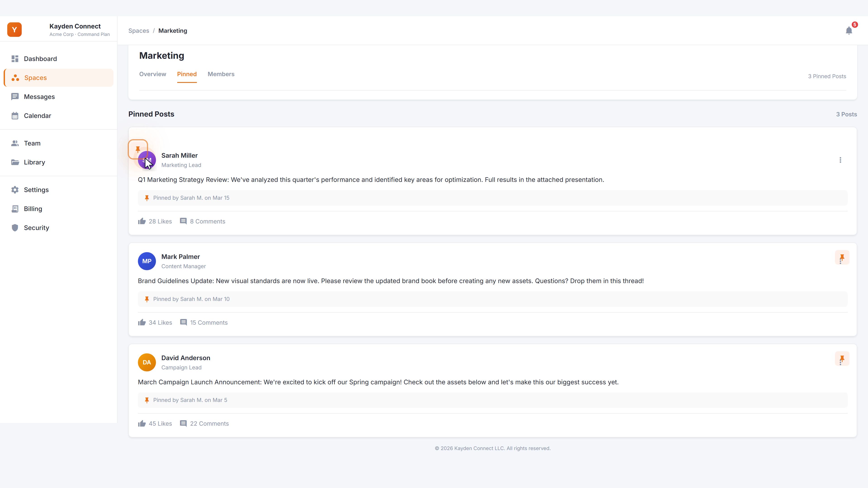Open Calendar from the sidebar
The width and height of the screenshot is (868, 488).
[x=59, y=116]
